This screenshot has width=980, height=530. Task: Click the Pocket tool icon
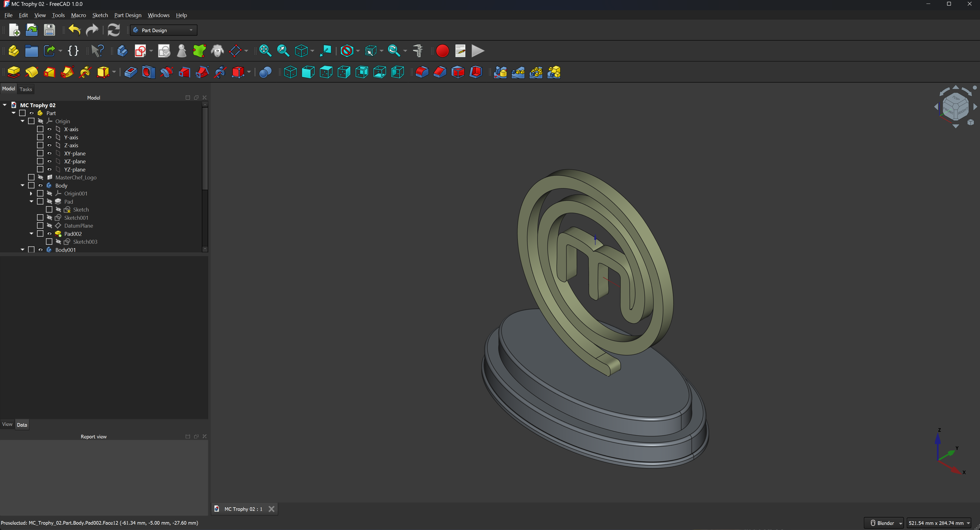[130, 72]
